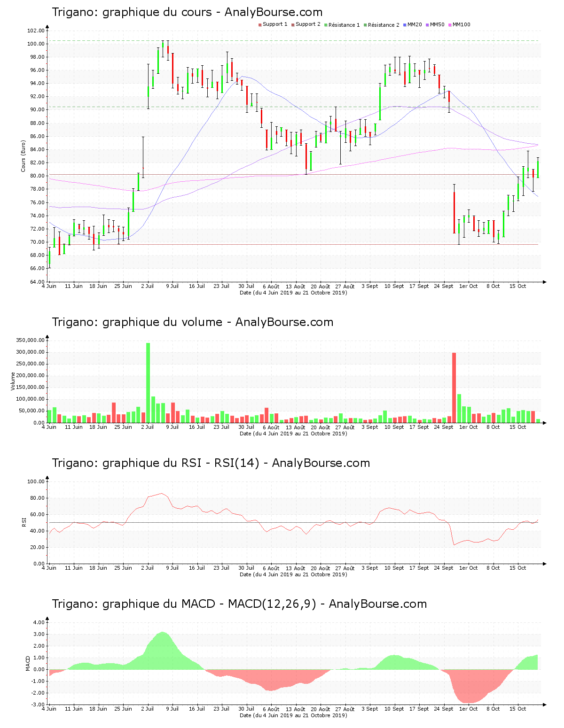The height and width of the screenshot is (728, 564).
Task: Click the tallest green volume bar near 2 Juil
Action: tap(148, 383)
